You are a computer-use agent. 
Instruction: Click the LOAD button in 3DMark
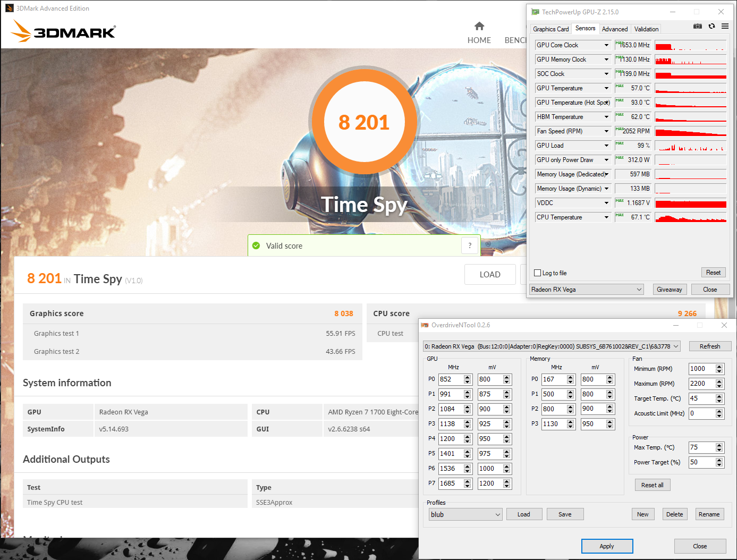click(x=490, y=275)
